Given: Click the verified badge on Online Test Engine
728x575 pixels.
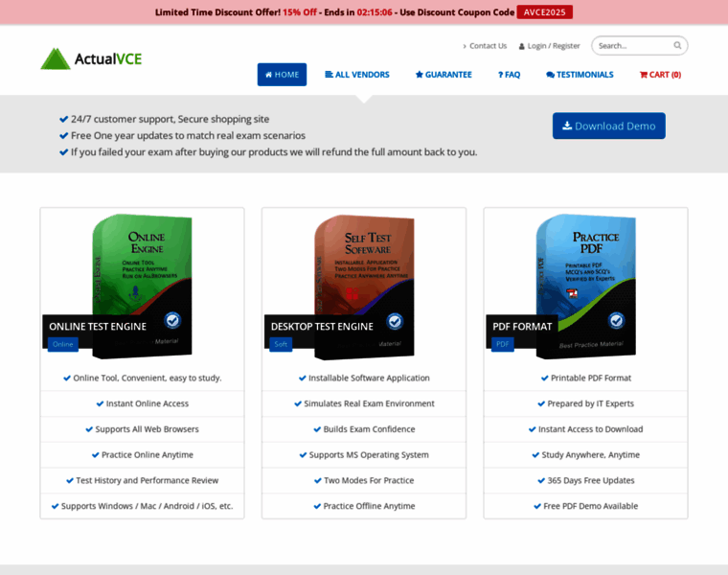Looking at the screenshot, I should [x=172, y=320].
